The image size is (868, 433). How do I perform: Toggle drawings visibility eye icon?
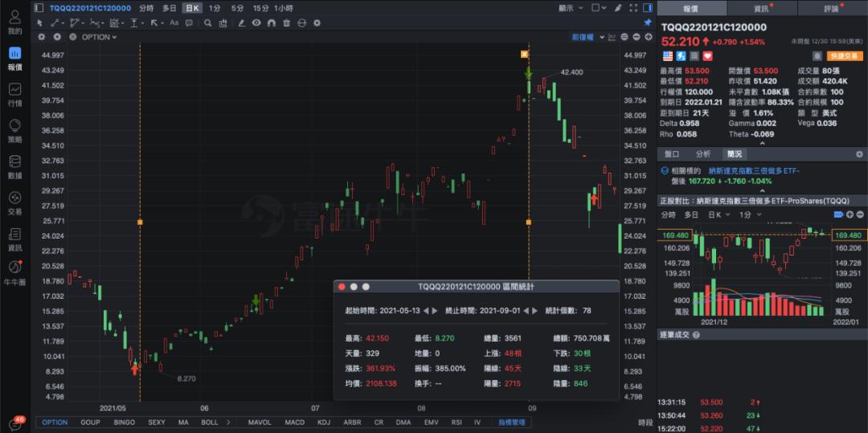tap(256, 22)
